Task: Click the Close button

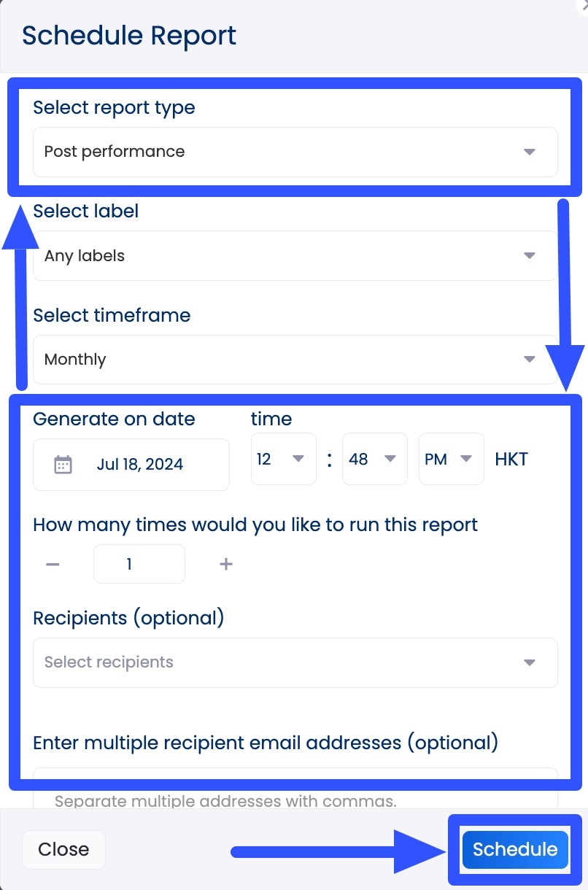Action: [63, 849]
